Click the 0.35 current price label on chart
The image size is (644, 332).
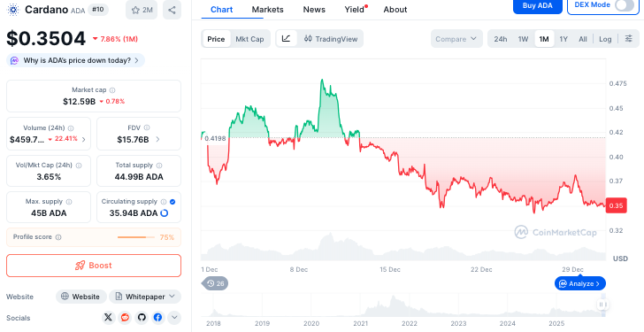616,205
